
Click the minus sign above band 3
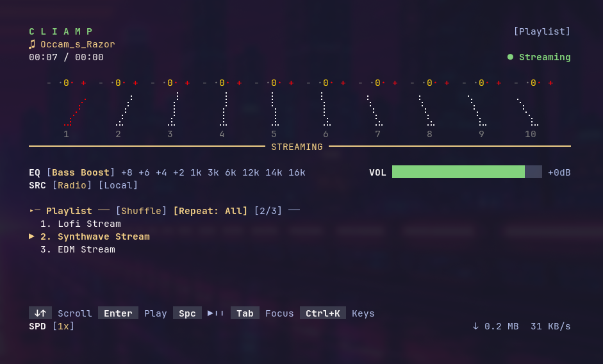pos(153,83)
